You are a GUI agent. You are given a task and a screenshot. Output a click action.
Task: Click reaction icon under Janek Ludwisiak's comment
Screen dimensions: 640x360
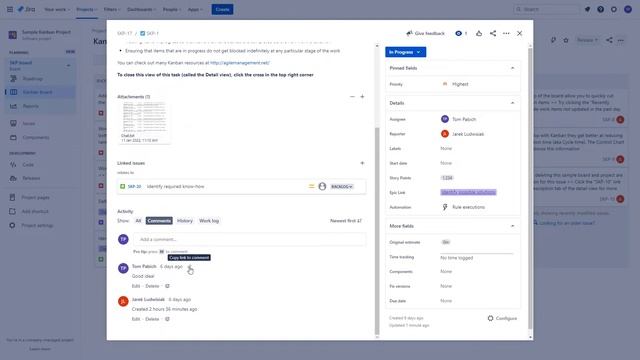click(x=167, y=319)
